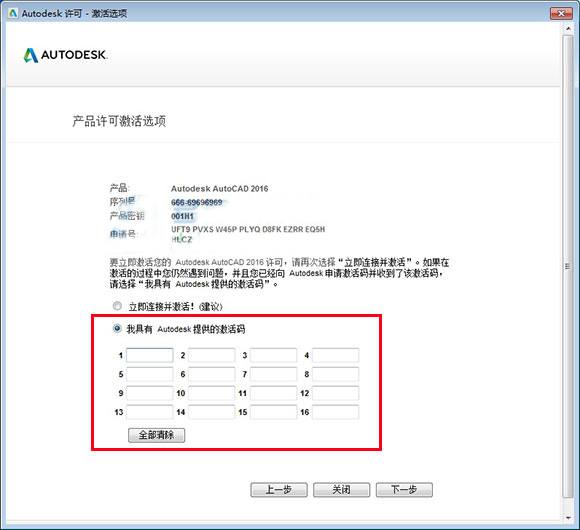
Task: Click the 关闭 close button
Action: click(341, 490)
